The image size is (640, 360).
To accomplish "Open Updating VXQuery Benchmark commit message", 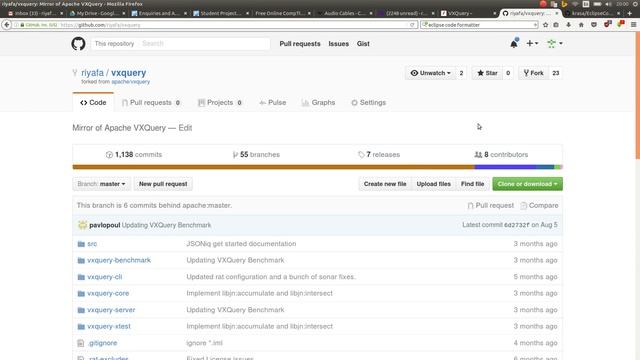I will click(x=167, y=225).
